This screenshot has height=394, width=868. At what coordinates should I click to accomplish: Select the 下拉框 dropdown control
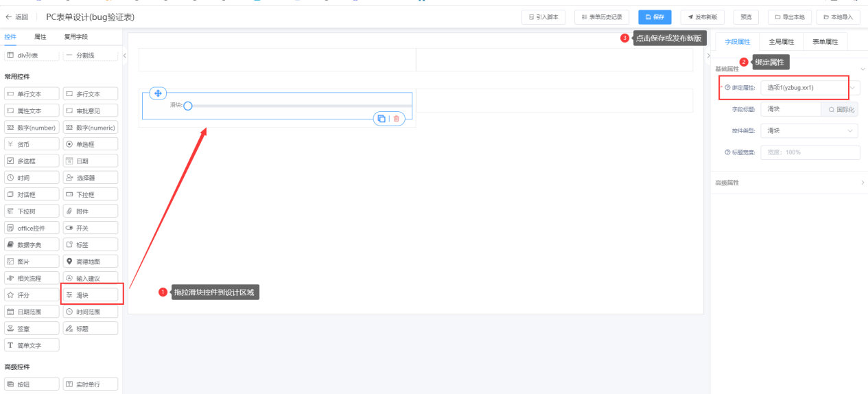pos(91,194)
